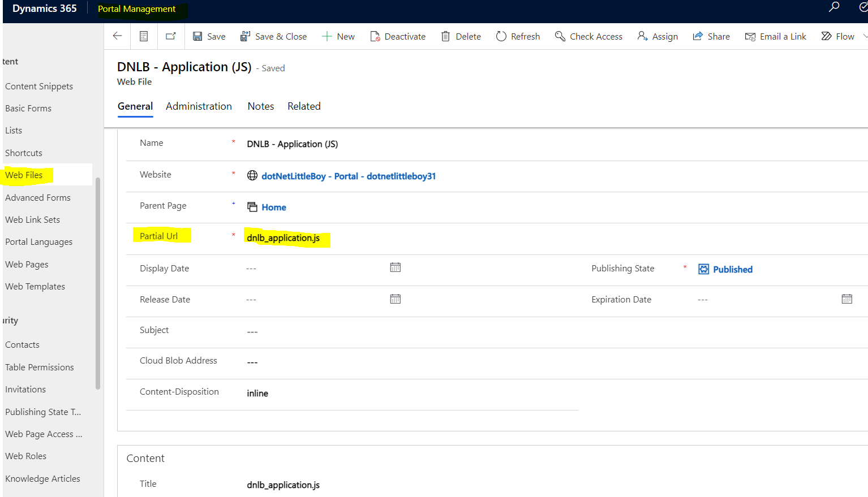Click Portal Management app name
The width and height of the screenshot is (868, 497).
(x=137, y=9)
